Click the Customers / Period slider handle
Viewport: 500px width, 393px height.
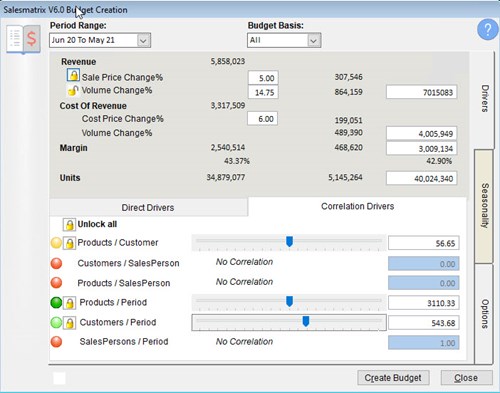coord(305,321)
